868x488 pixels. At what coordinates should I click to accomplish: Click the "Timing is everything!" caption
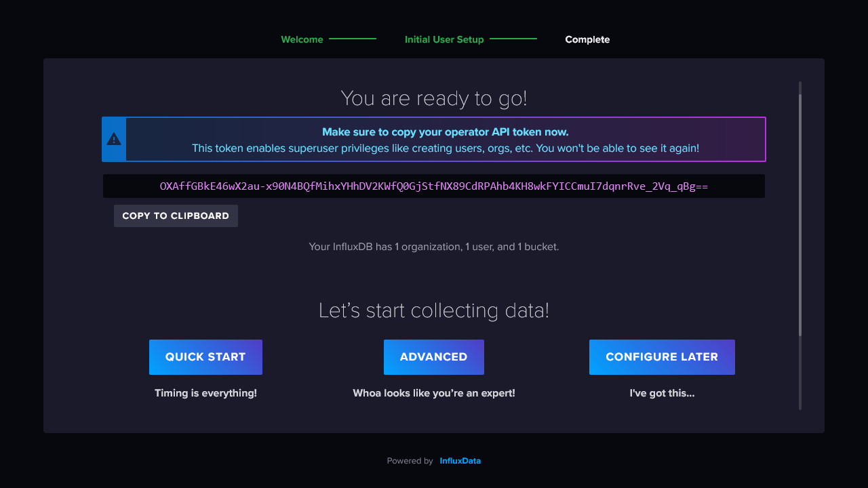[x=205, y=393]
